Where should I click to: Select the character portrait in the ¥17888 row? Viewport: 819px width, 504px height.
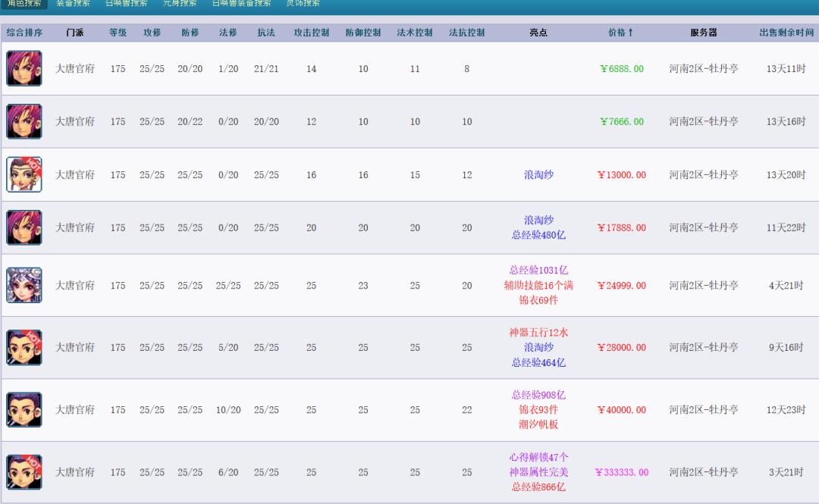click(24, 227)
